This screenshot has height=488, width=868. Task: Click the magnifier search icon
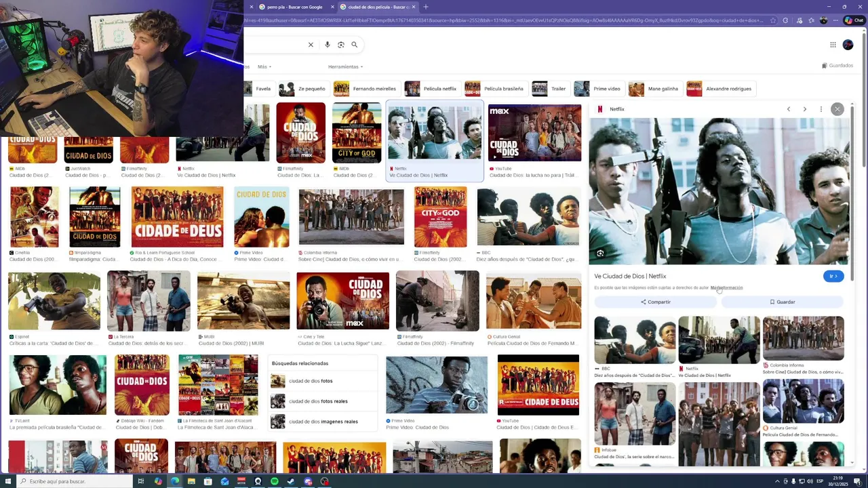[354, 45]
